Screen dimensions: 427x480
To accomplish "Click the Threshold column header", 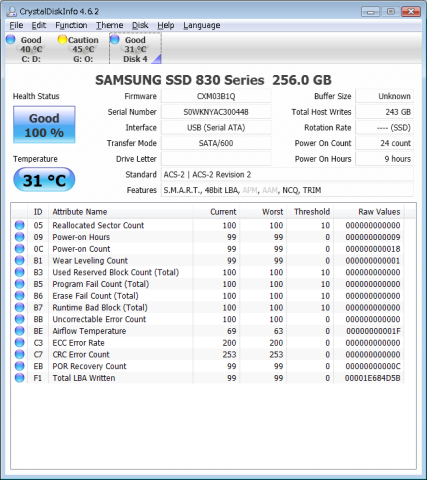I will pos(310,212).
